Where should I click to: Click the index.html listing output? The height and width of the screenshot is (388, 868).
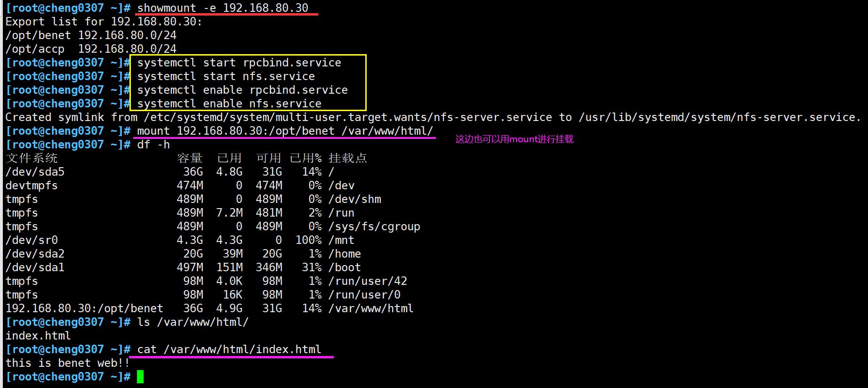tap(38, 336)
